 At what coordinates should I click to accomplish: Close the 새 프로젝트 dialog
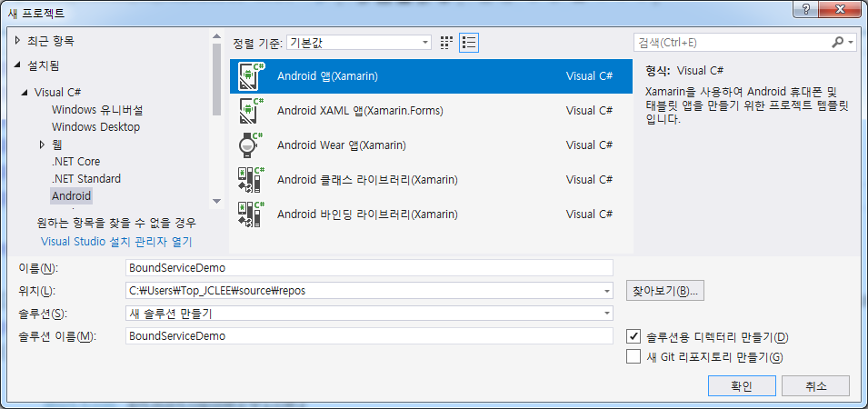pyautogui.click(x=842, y=9)
